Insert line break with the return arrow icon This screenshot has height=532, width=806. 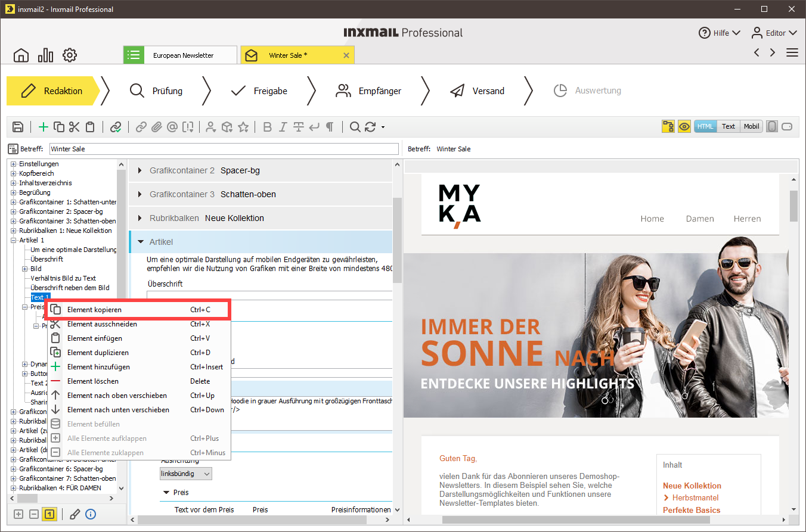coord(314,126)
